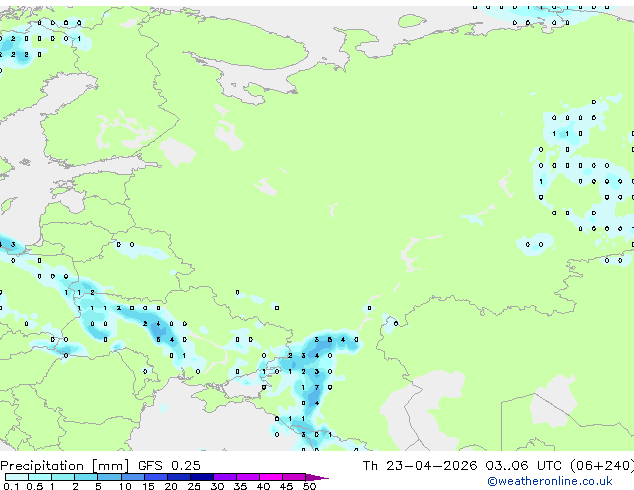Select the 10–15 mm legend swatch
The height and width of the screenshot is (490, 634).
click(x=133, y=477)
